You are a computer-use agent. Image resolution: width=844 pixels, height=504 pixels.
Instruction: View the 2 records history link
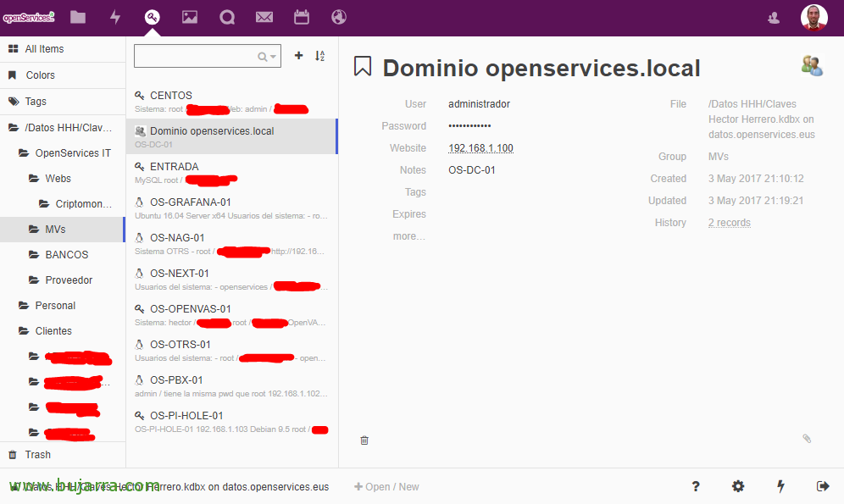click(x=729, y=223)
